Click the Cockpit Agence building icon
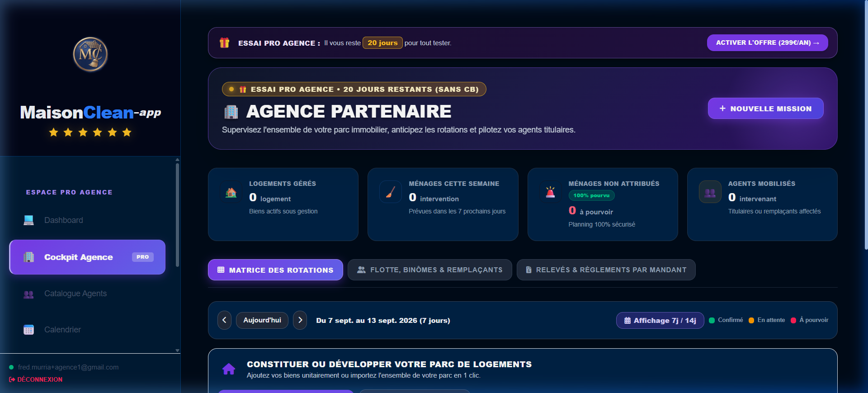 click(x=28, y=257)
